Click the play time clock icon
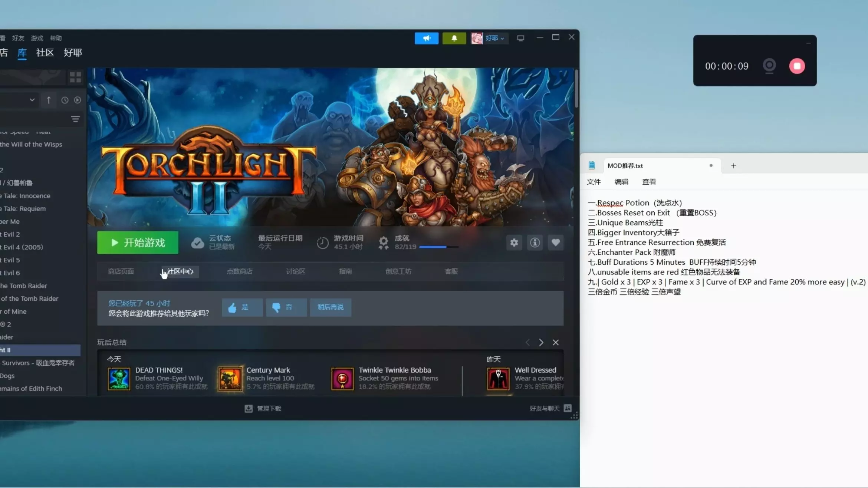The image size is (868, 488). point(323,243)
